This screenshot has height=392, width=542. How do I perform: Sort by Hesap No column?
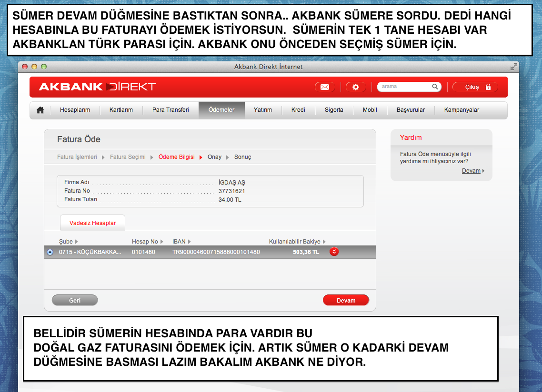147,241
